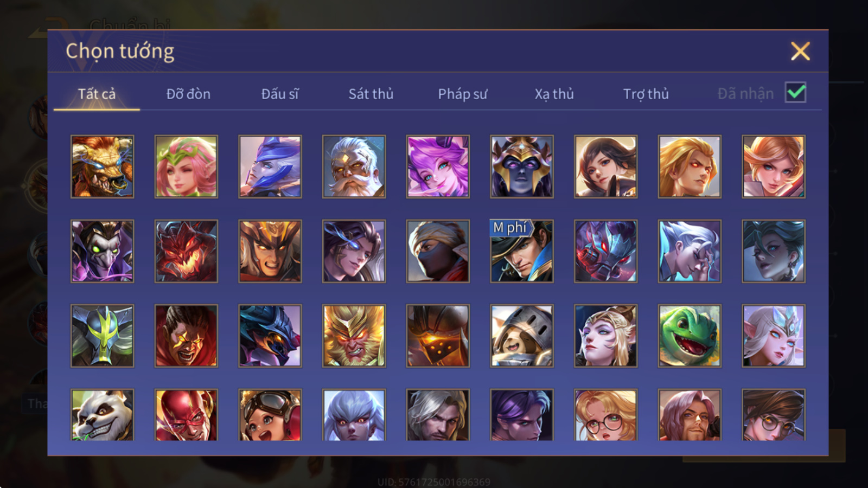Image resolution: width=868 pixels, height=488 pixels.
Task: Pick the golden monkey king hero
Action: point(354,336)
